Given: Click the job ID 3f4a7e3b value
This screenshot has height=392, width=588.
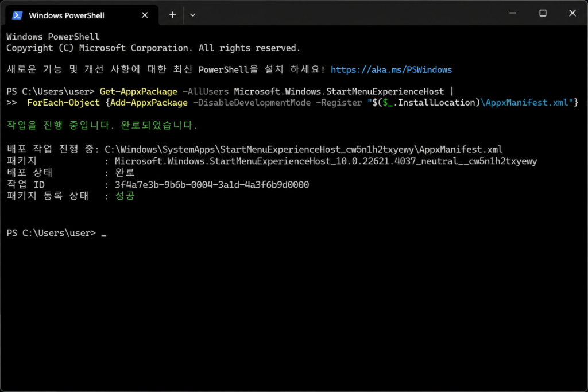Looking at the screenshot, I should click(x=212, y=184).
